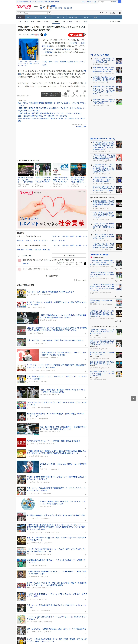138x644 pixels.
Task: Click the ログイン link
Action: coord(42,8)
